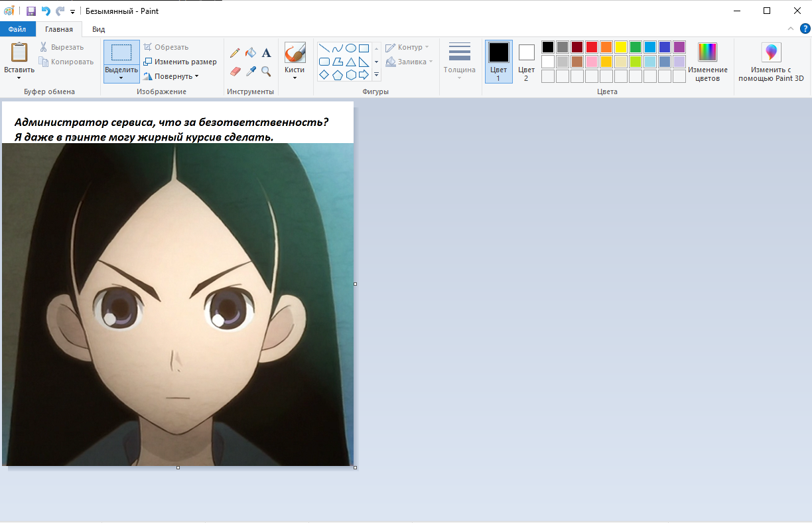Pick the lime color swatch
This screenshot has height=523, width=812.
[x=636, y=62]
